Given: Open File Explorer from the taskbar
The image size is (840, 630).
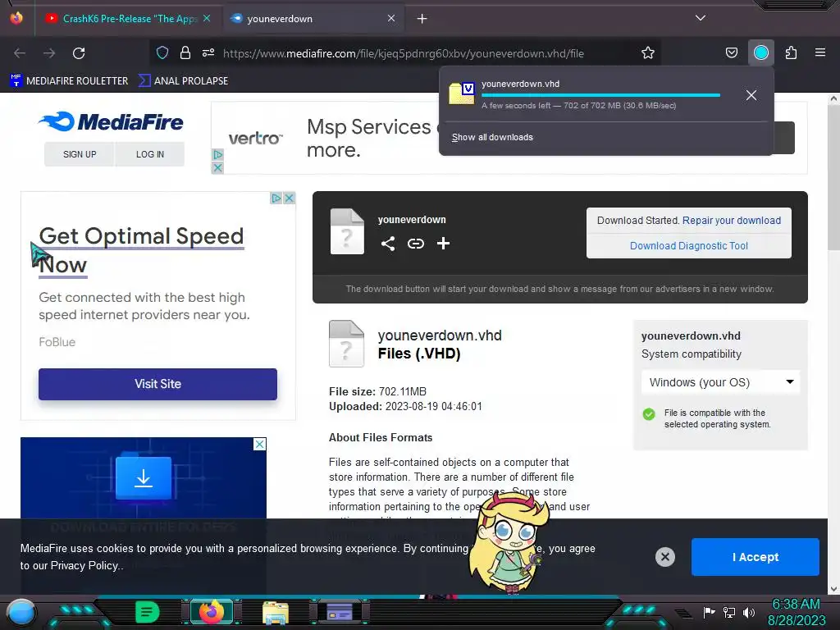Looking at the screenshot, I should tap(276, 613).
